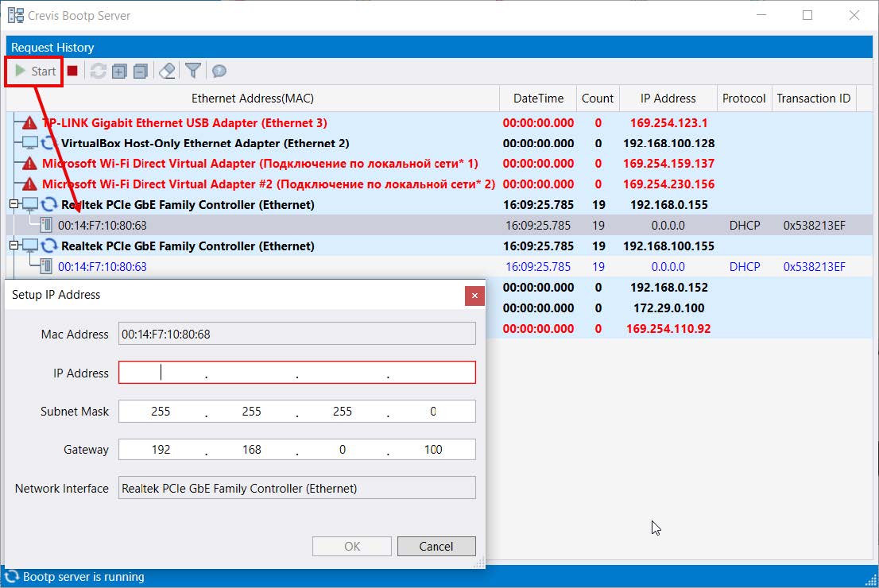Collapse all tree nodes using the minus toolbar icon
The height and width of the screenshot is (588, 879).
coord(140,72)
